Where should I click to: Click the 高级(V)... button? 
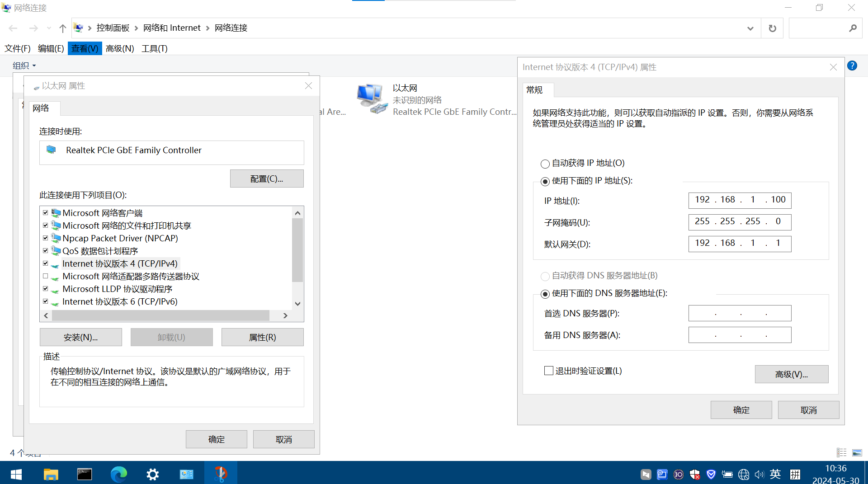point(791,374)
